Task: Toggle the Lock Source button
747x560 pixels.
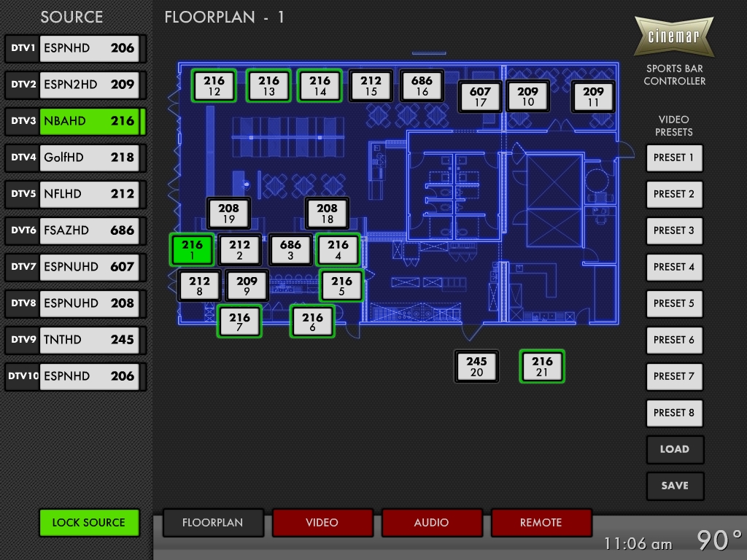Action: coord(89,522)
